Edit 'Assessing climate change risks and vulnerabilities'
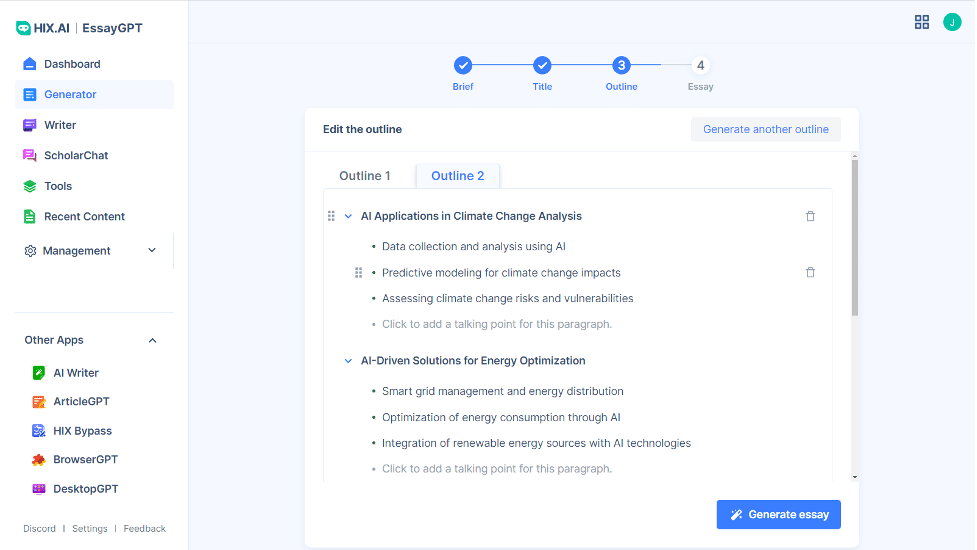 point(507,298)
